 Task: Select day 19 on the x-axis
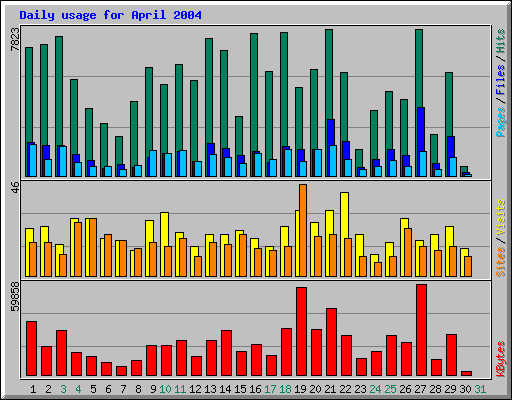click(300, 389)
